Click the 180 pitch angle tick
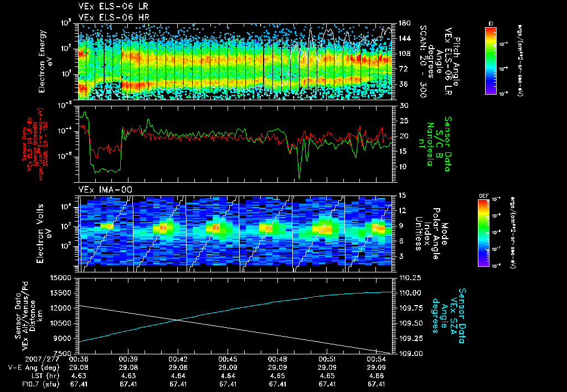 (x=404, y=23)
